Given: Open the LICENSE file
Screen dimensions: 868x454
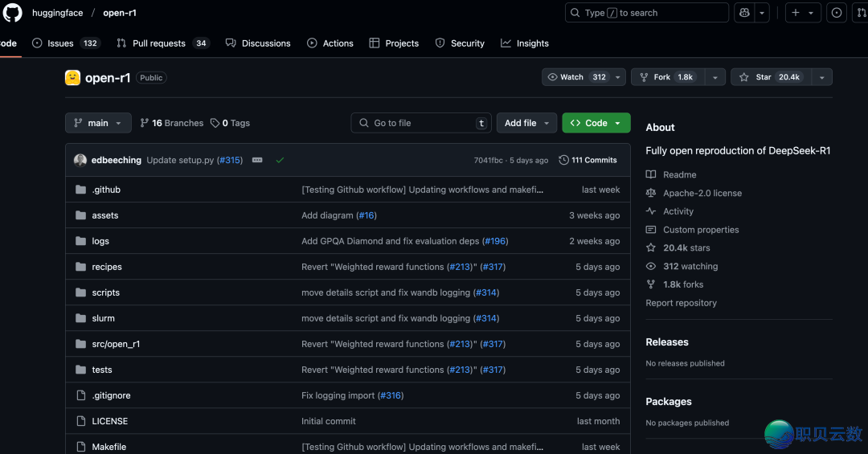Looking at the screenshot, I should 109,421.
